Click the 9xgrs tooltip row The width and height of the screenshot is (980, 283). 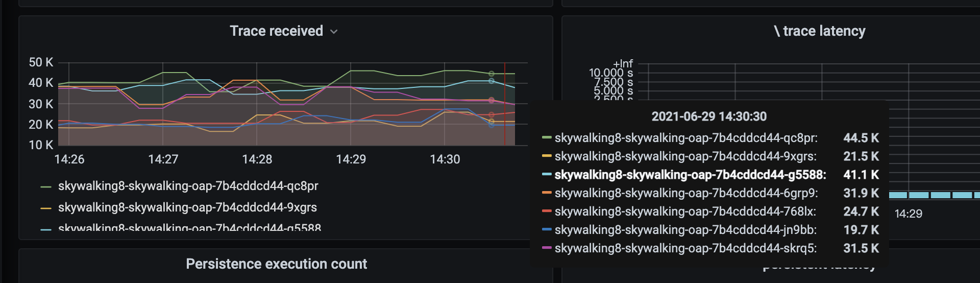click(710, 156)
